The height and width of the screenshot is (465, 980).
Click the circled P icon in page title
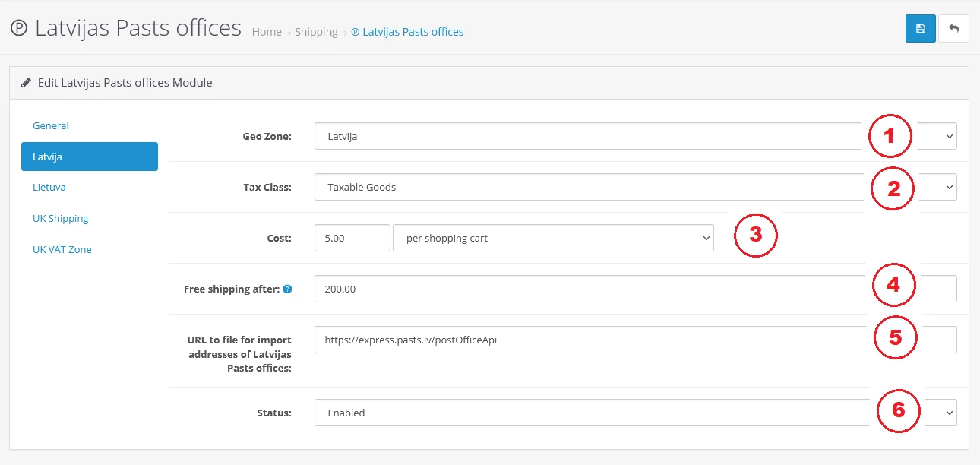[x=19, y=29]
